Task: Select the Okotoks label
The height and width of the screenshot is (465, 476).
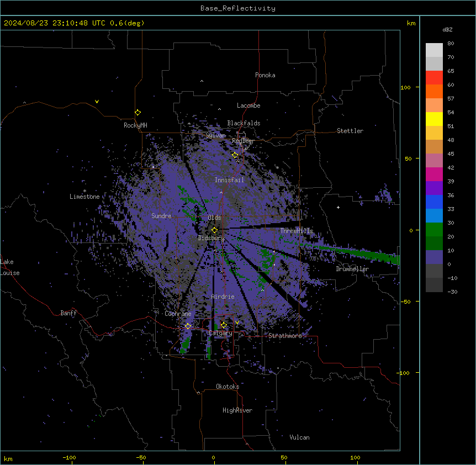Action: (x=228, y=387)
